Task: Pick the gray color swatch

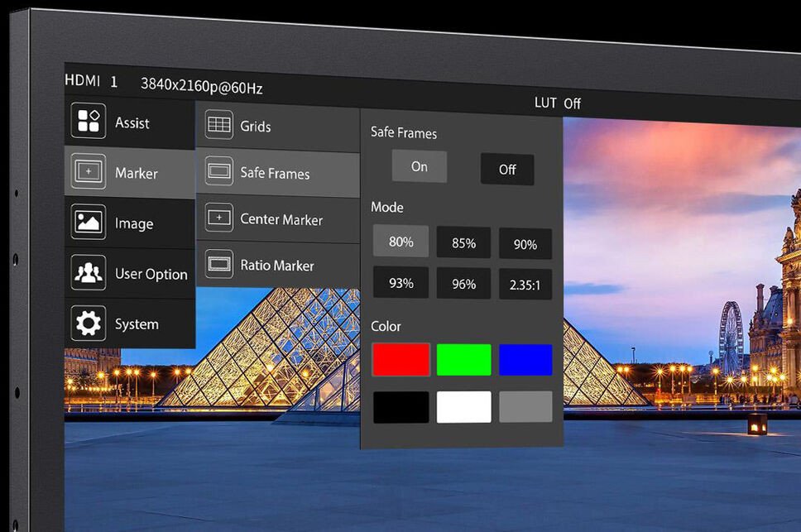Action: pos(525,406)
